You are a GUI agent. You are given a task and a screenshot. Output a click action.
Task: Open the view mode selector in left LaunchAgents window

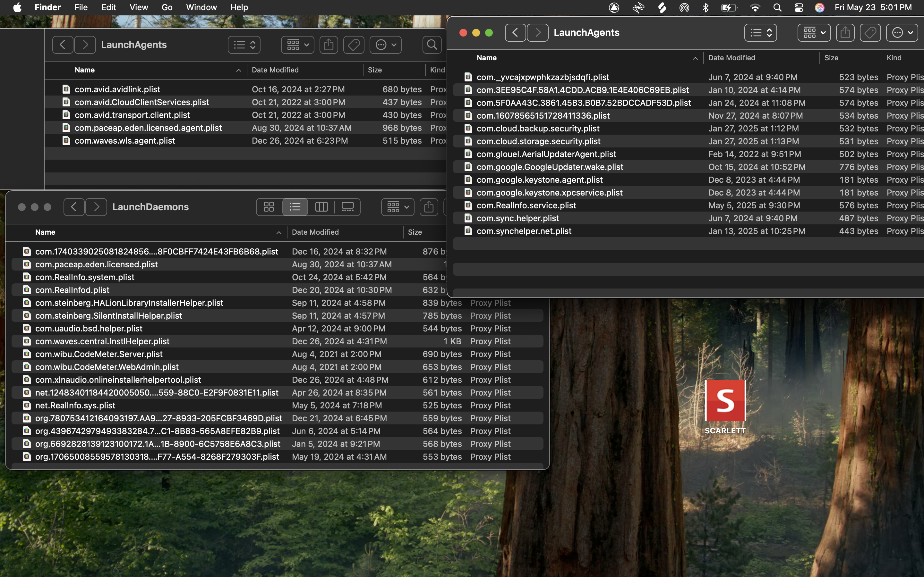[x=244, y=45]
